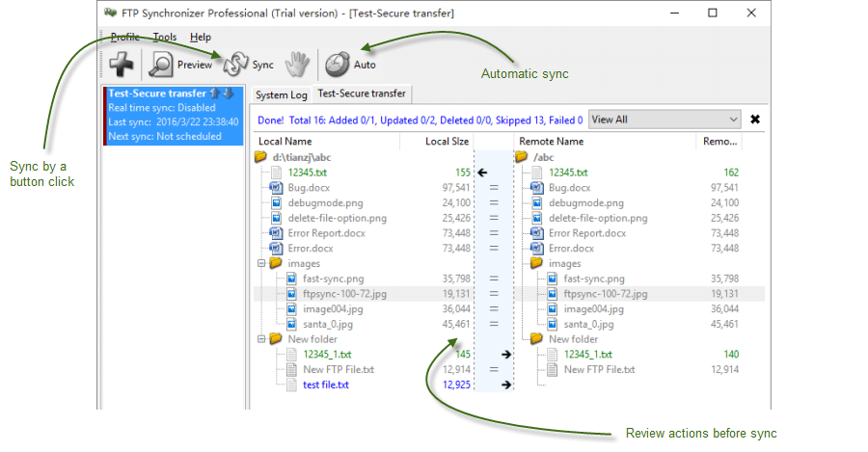This screenshot has height=452, width=868.
Task: Select local file Bug.docx
Action: [309, 188]
